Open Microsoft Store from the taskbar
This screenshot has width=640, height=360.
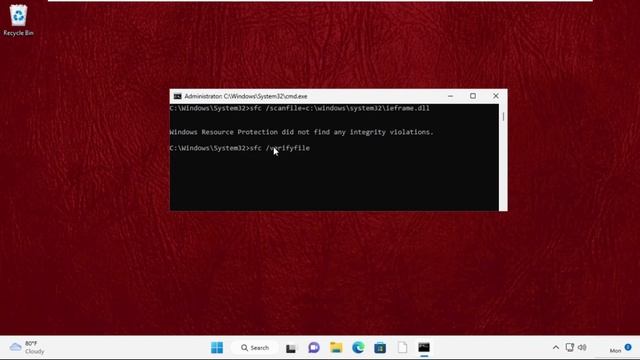point(380,348)
